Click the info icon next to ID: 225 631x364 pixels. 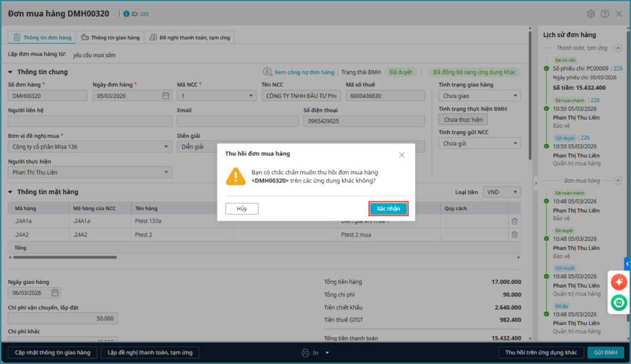click(126, 14)
